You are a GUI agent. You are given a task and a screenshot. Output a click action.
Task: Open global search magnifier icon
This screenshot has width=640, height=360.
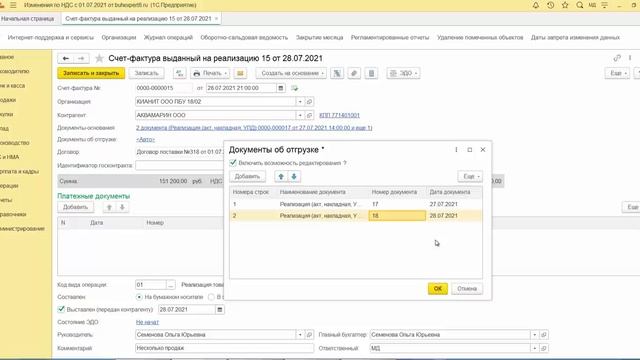click(580, 5)
